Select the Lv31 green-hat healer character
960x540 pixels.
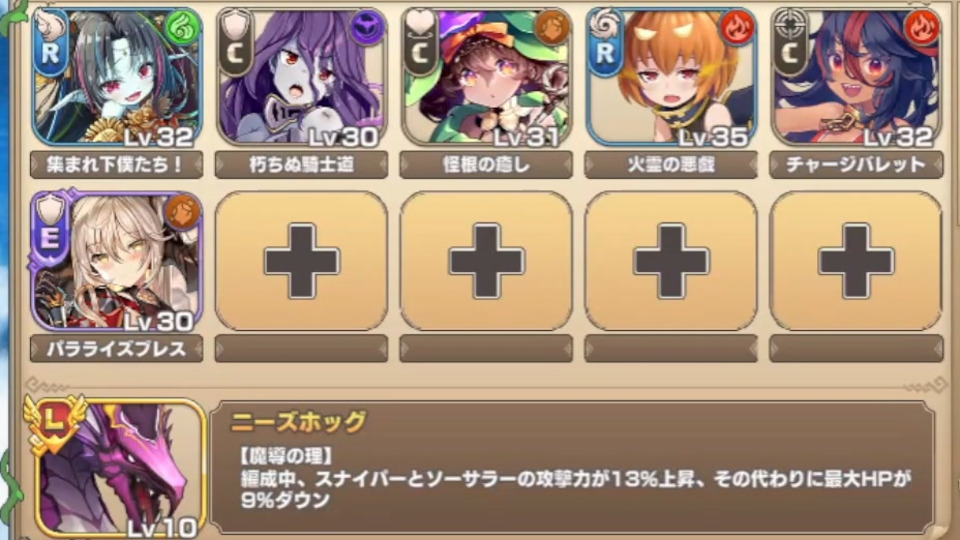click(x=486, y=78)
